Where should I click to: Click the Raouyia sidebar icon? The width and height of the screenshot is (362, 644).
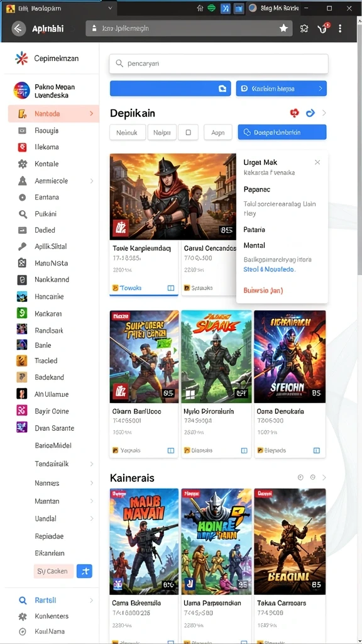click(x=22, y=131)
